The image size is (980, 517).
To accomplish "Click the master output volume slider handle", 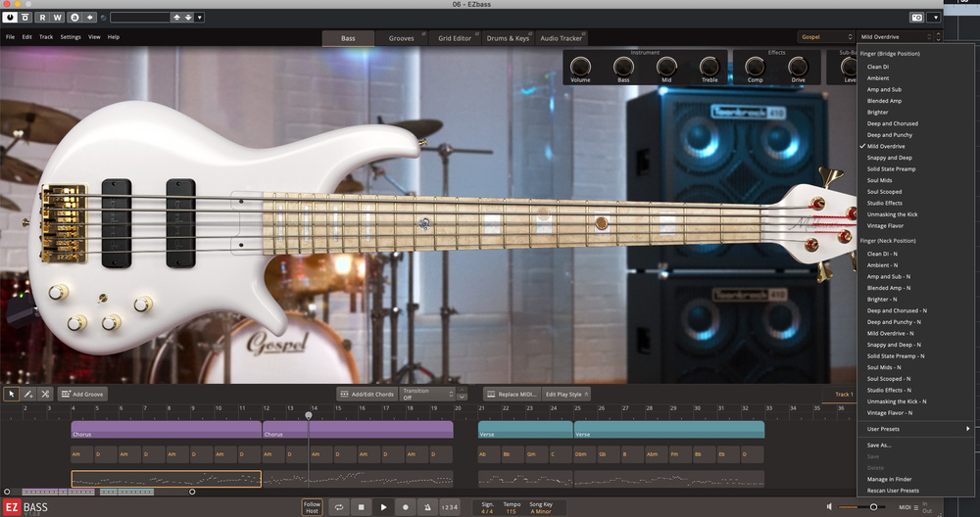I will point(874,507).
